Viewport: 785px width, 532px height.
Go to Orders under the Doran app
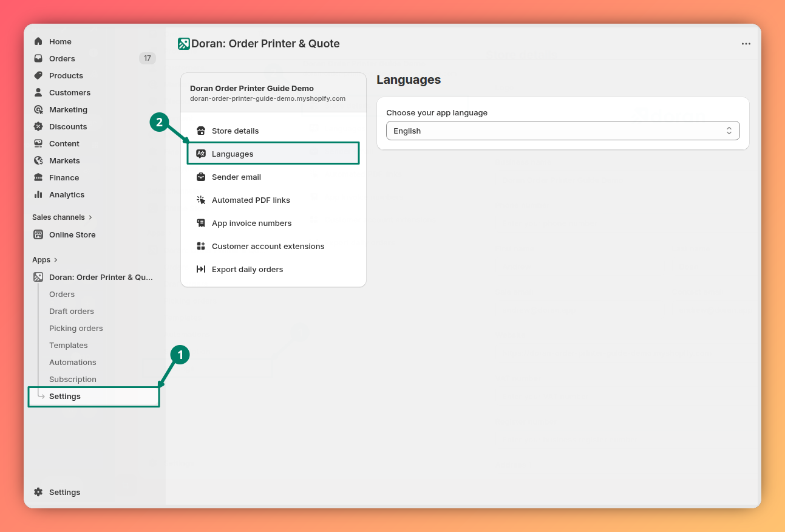click(62, 294)
